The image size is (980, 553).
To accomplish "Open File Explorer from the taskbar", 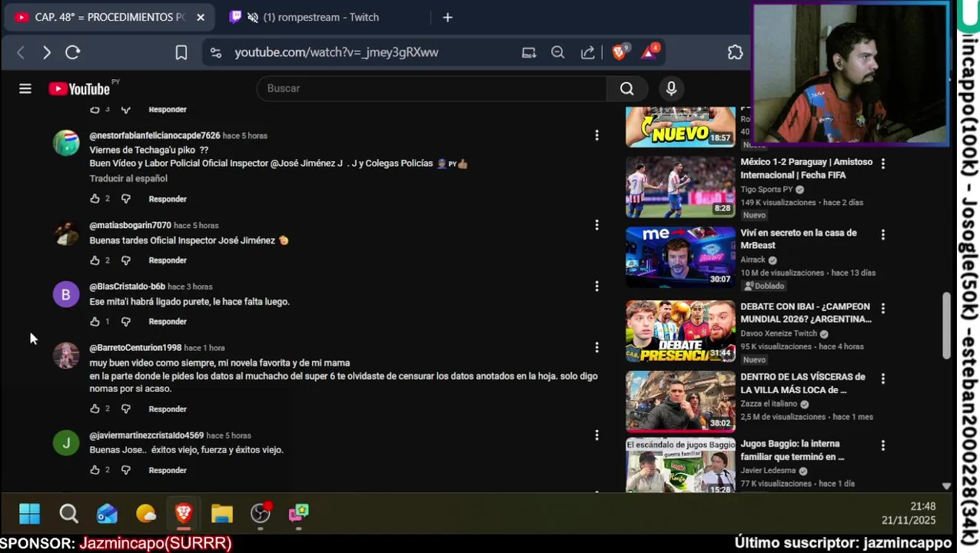I will [x=222, y=513].
